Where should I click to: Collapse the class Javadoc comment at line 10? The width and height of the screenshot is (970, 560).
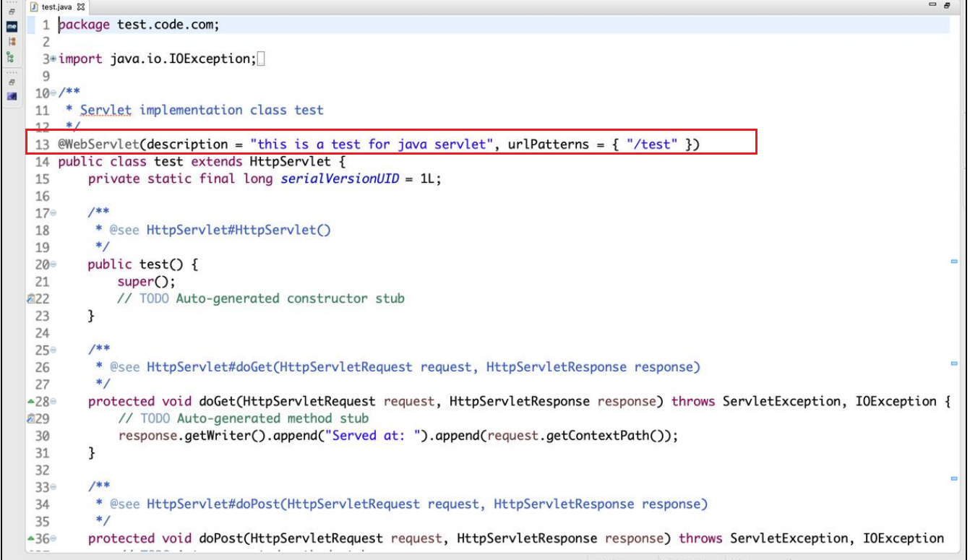click(53, 93)
